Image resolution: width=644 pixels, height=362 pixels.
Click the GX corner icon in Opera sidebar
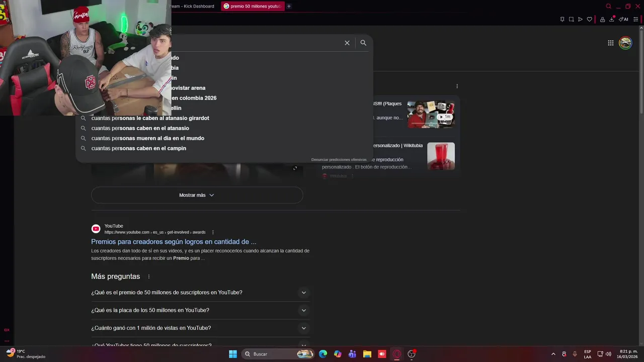coord(7,330)
